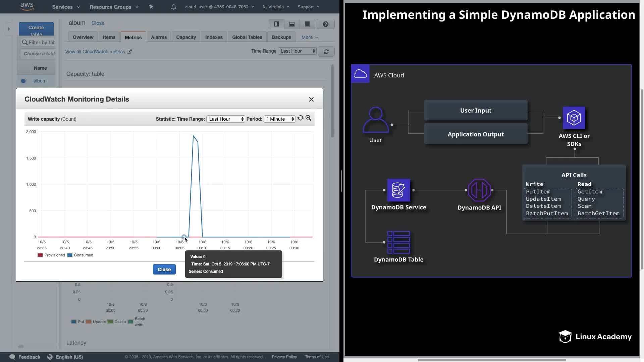Click the metrics refresh button beside Time Range
The height and width of the screenshot is (362, 644).
pyautogui.click(x=326, y=51)
